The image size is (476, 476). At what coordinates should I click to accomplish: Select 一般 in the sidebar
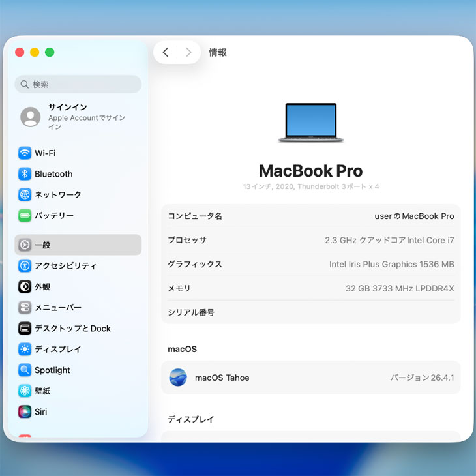[x=78, y=245]
